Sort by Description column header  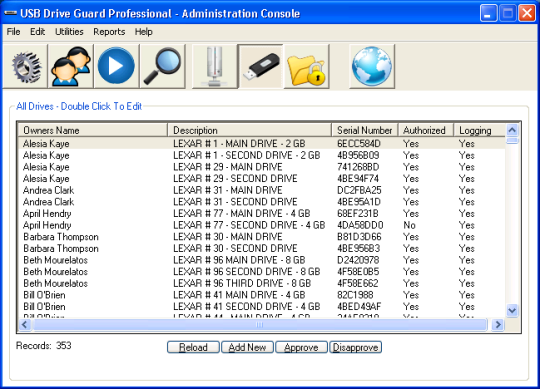pyautogui.click(x=249, y=130)
